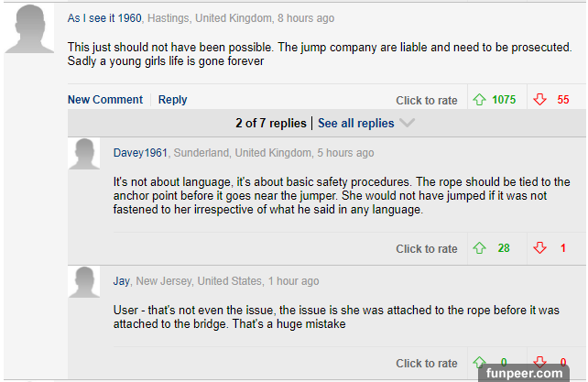Click the top commenter's avatar
The image size is (588, 382).
(28, 28)
